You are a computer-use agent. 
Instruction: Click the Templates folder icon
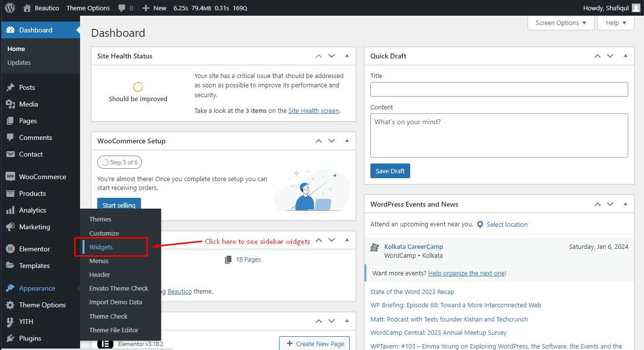(x=10, y=266)
